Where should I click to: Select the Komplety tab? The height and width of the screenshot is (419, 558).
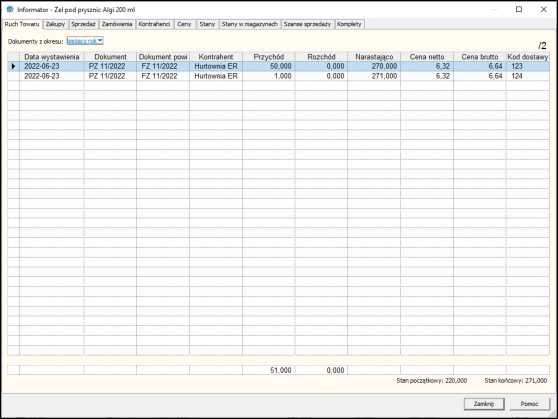point(349,24)
